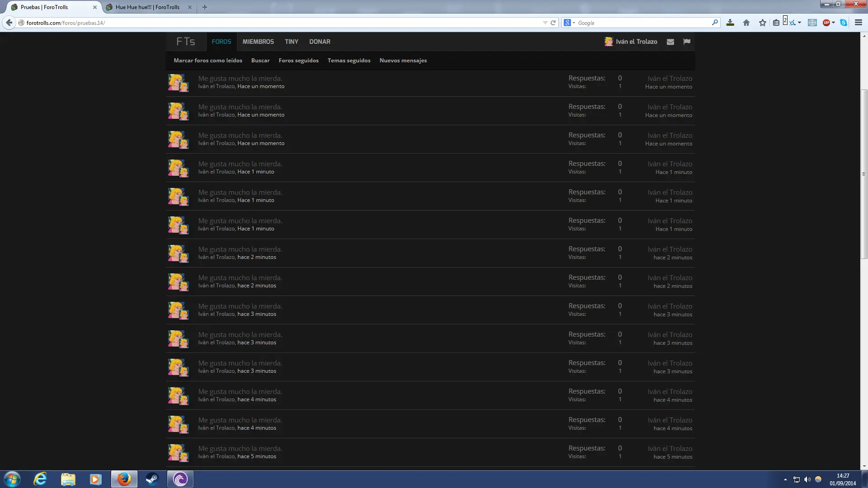Viewport: 868px width, 488px height.
Task: Open the TINY navigation tab
Action: coord(292,42)
